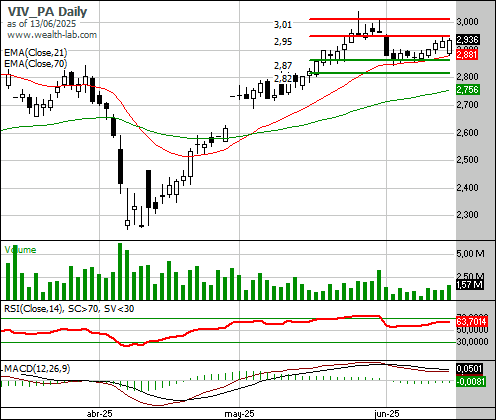The image size is (496, 420).
Task: Click the 2,800 price axis label
Action: tap(467, 77)
